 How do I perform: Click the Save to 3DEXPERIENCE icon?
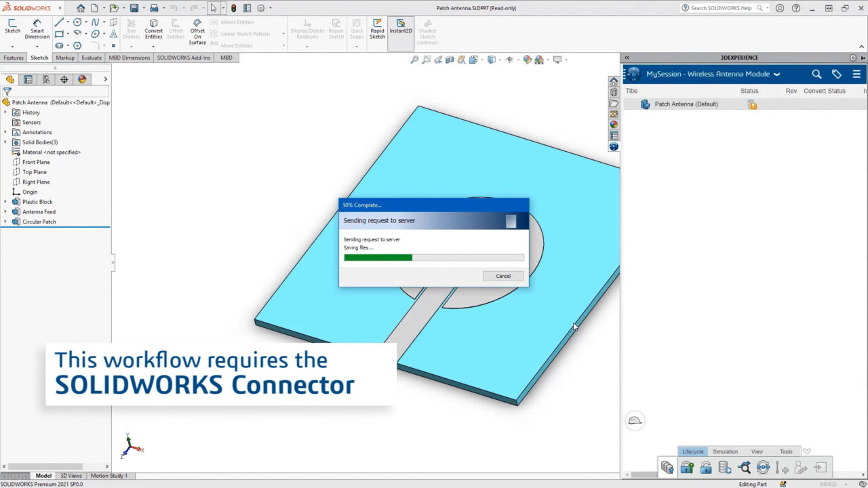(667, 467)
